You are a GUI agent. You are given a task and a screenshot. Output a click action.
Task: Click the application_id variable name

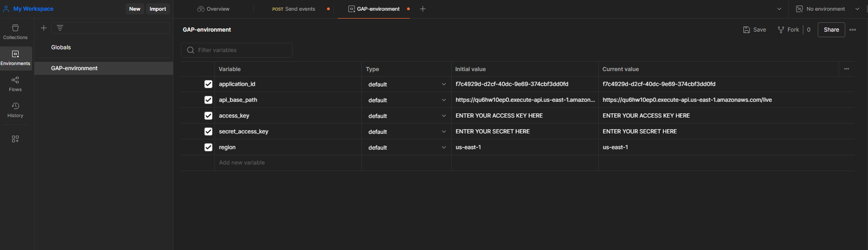pos(237,84)
